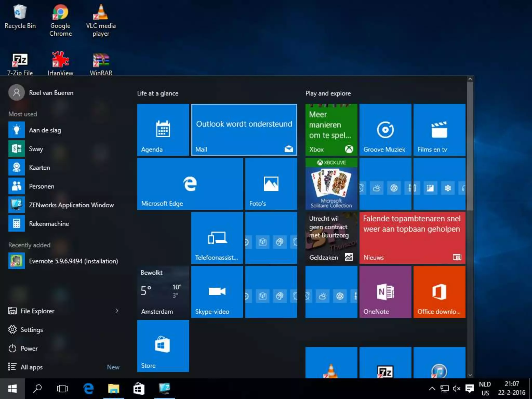This screenshot has height=399, width=532.
Task: Click the Start menu scrollbar down arrow
Action: (470, 375)
